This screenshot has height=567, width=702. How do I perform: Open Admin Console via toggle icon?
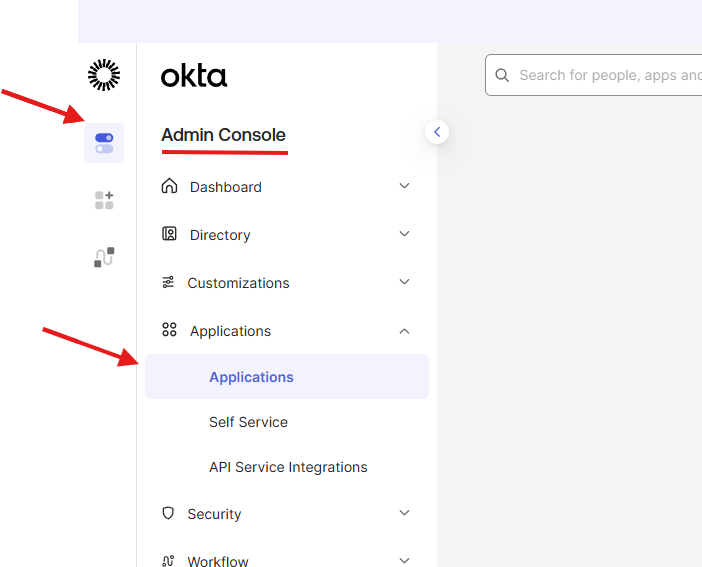pos(104,143)
